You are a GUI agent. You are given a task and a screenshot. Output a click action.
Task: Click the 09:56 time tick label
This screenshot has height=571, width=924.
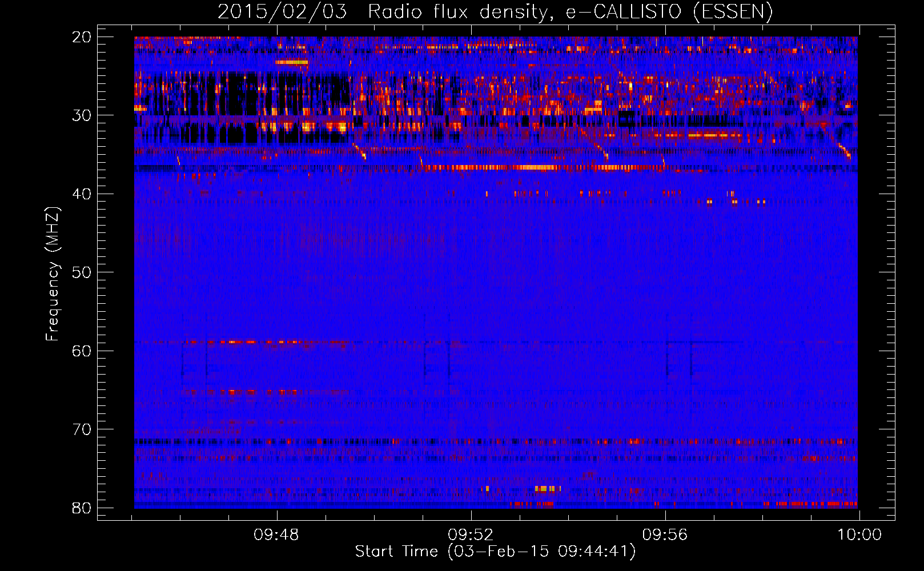[x=665, y=535]
